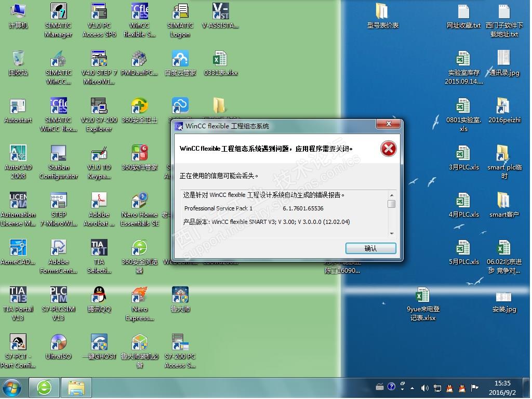Select the Adobe FormsCentral icon

tap(58, 257)
